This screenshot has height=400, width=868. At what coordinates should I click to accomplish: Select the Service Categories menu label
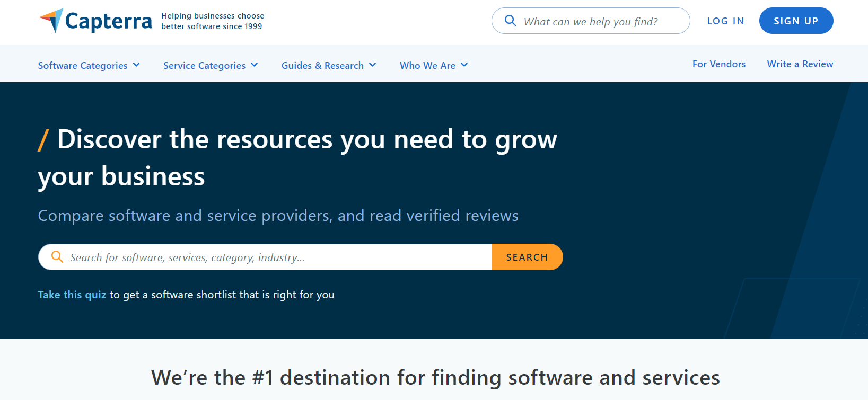click(x=204, y=66)
